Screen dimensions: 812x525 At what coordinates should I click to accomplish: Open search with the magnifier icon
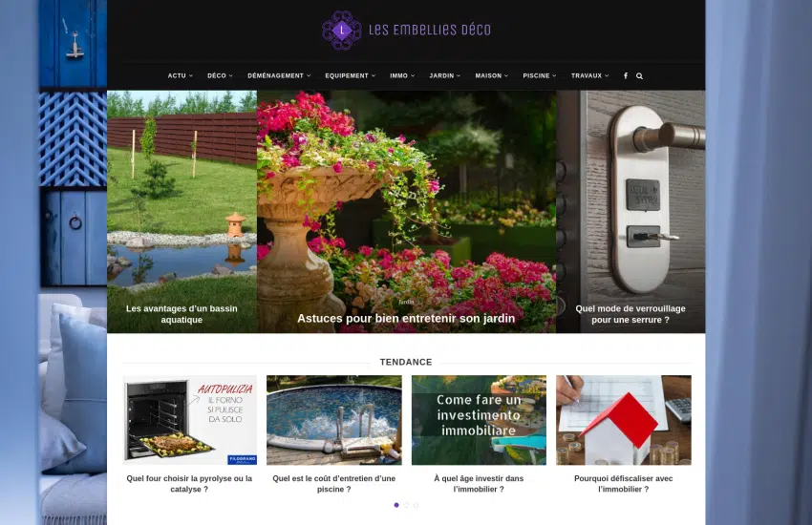639,76
